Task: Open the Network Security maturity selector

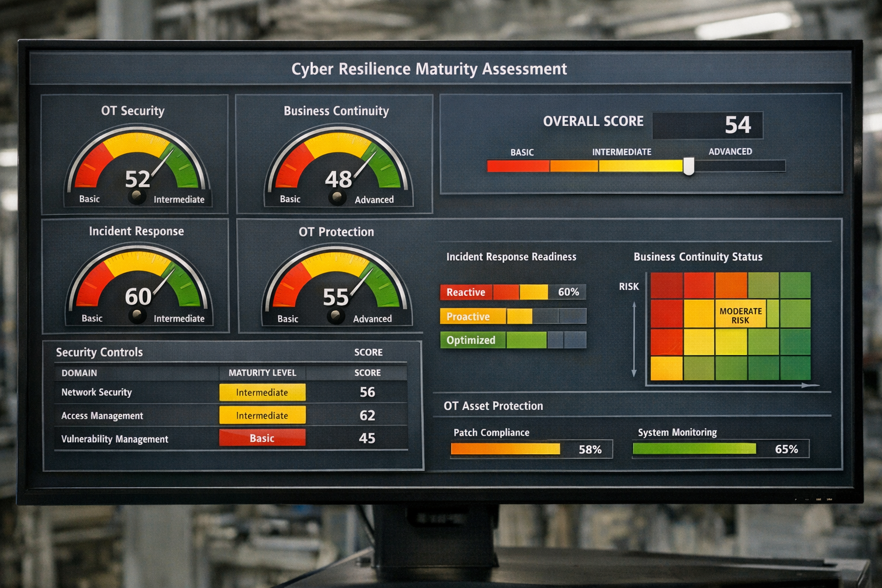Action: (262, 392)
